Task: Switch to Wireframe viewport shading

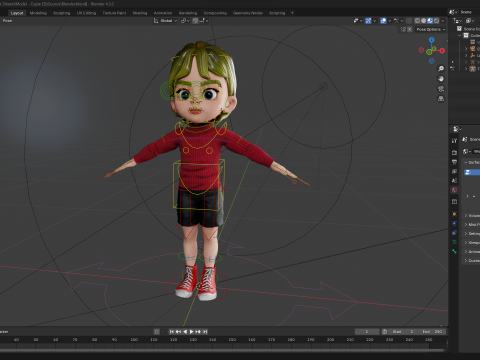Action: pyautogui.click(x=417, y=21)
